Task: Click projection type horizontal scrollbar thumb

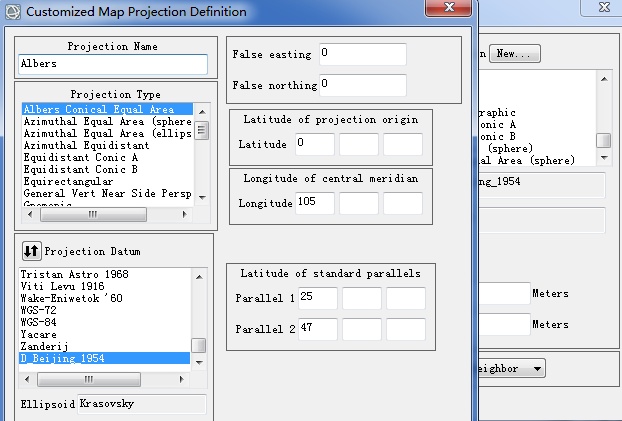Action: 93,214
